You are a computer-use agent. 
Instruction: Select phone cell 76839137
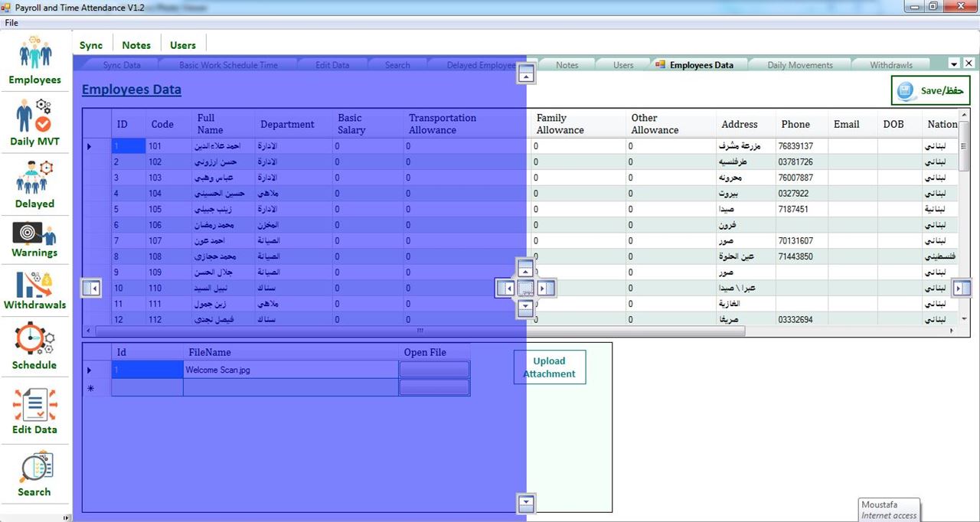[802, 146]
